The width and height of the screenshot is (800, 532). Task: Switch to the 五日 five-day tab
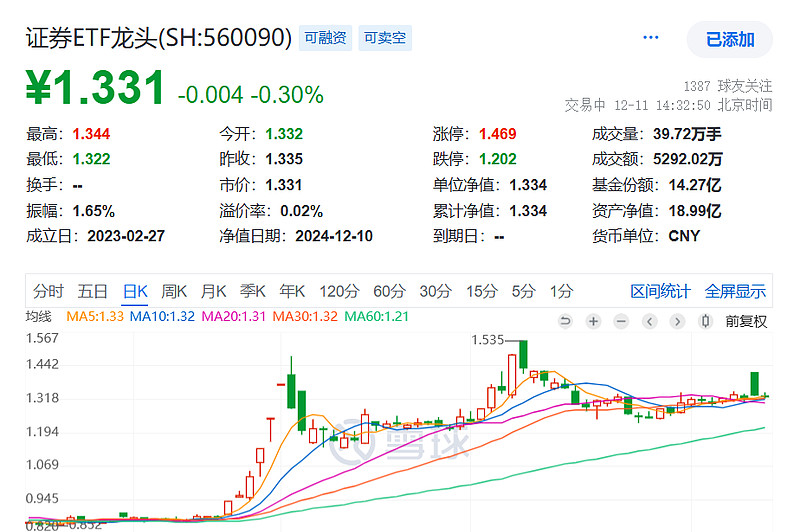[92, 291]
